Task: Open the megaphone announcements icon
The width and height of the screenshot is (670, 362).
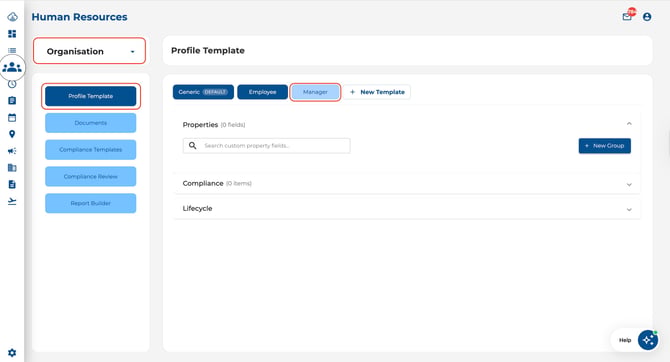Action: (x=12, y=151)
